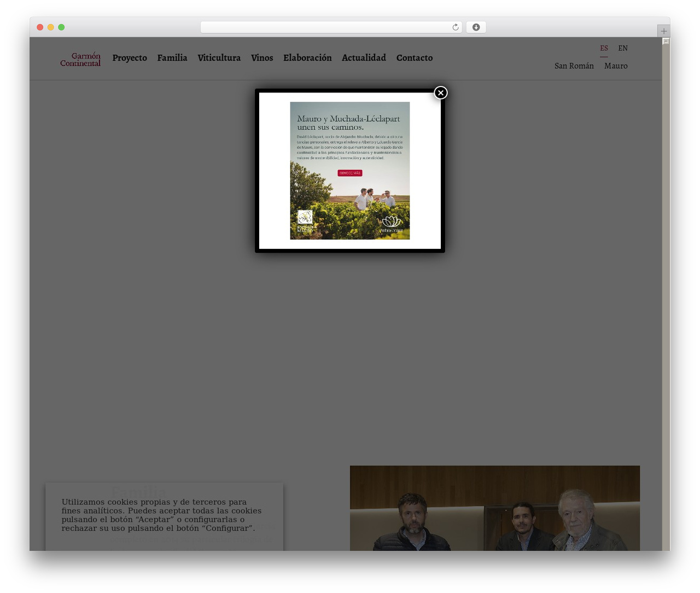Viewport: 700px width, 593px height.
Task: Click the page scrollbar up arrow
Action: [666, 41]
